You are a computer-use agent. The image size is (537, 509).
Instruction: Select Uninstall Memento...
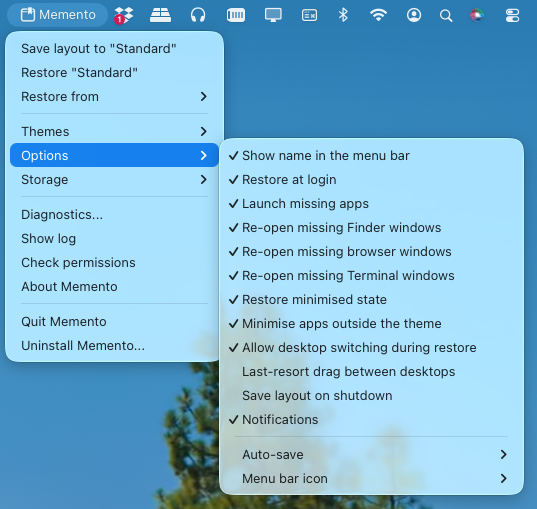(x=114, y=346)
